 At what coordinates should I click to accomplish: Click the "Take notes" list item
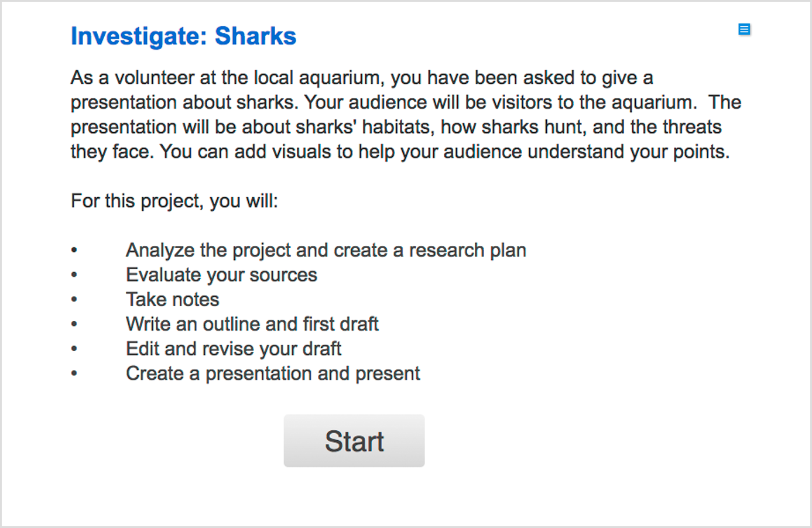click(x=173, y=299)
